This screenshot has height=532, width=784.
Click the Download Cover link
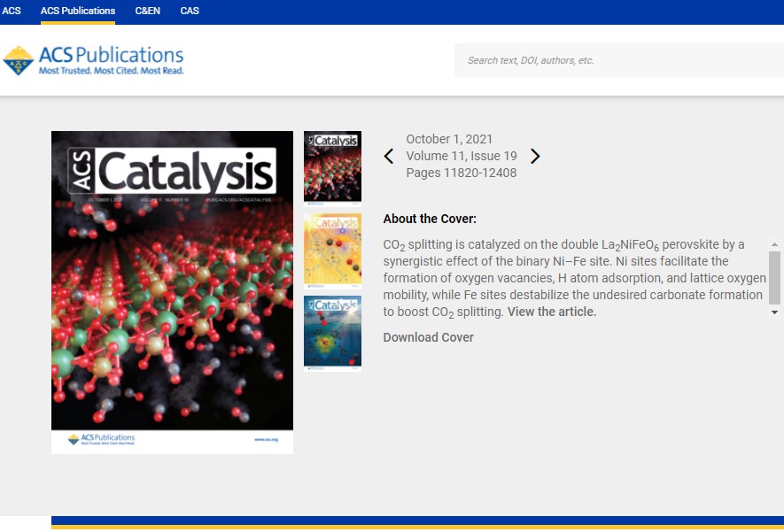428,337
